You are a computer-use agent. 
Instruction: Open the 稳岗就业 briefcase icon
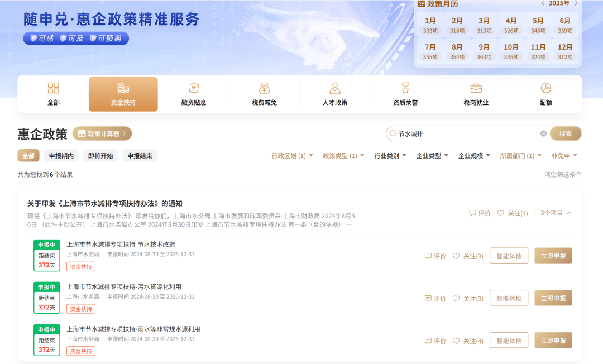pos(476,89)
